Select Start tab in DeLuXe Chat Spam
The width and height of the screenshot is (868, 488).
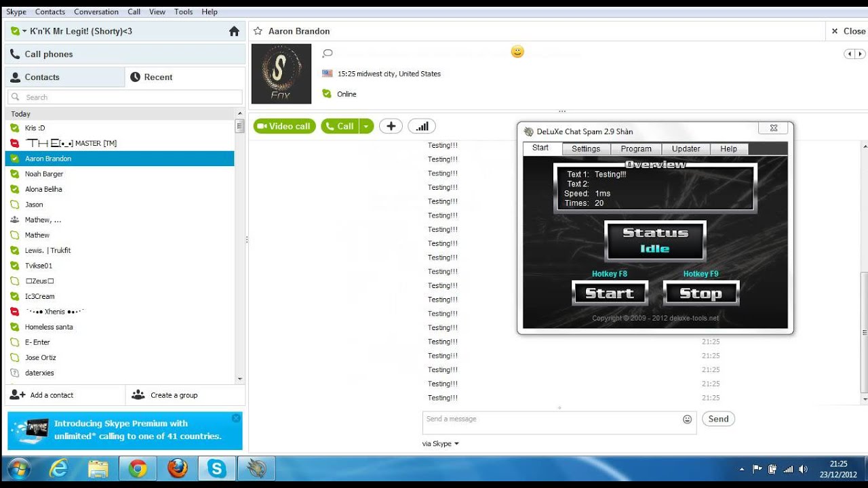tap(541, 148)
